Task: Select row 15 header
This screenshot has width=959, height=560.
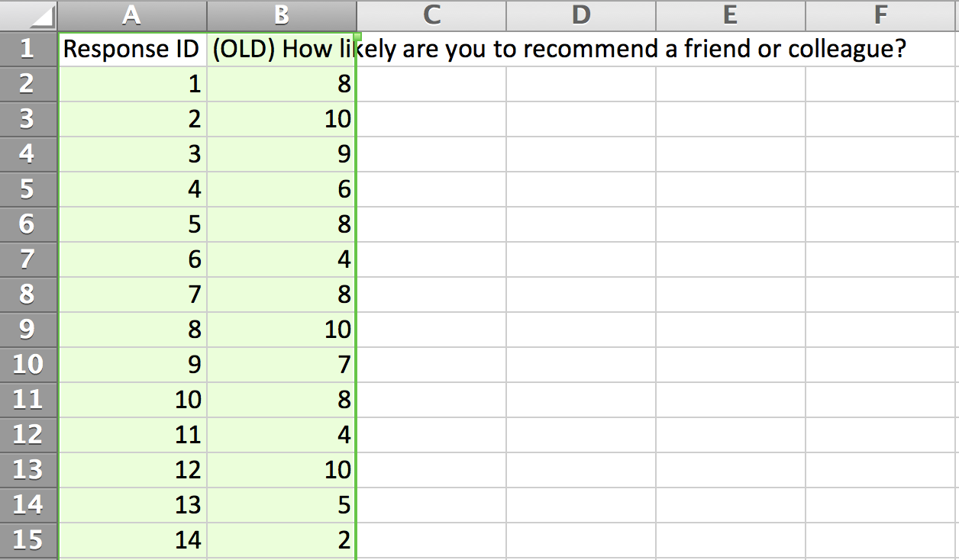Action: coord(28,540)
